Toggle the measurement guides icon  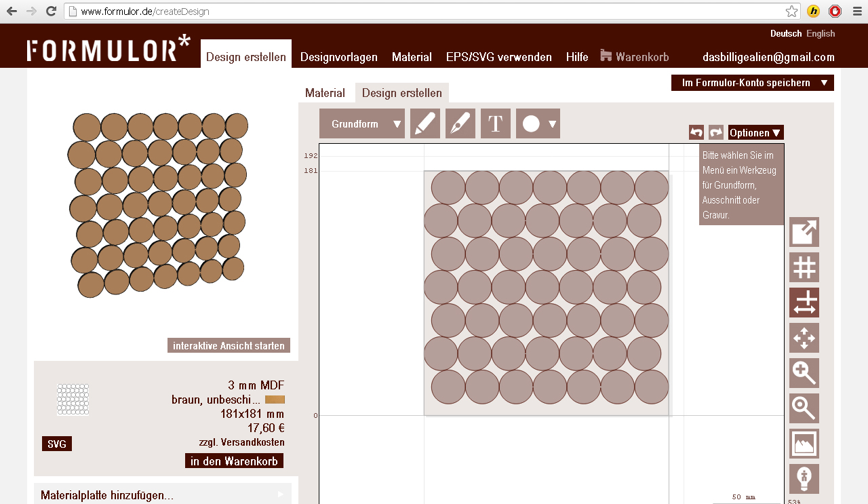click(x=804, y=303)
